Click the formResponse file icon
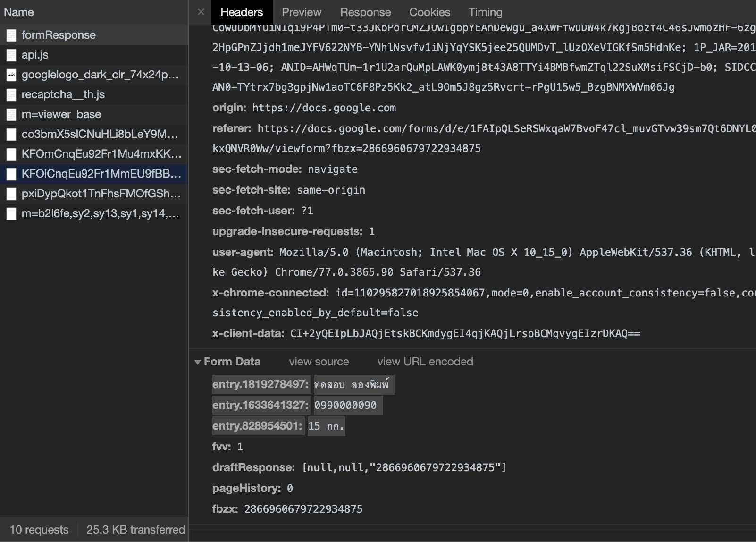This screenshot has height=542, width=756. tap(11, 35)
